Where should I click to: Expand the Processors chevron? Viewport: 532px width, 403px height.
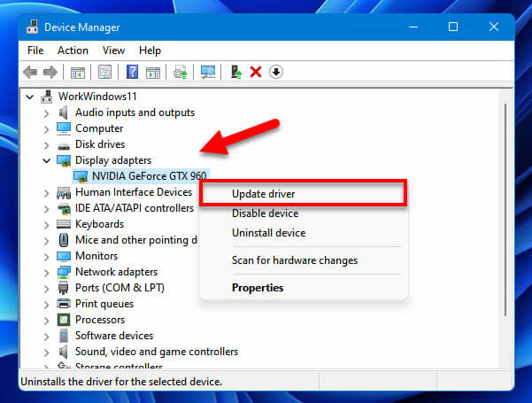click(47, 321)
